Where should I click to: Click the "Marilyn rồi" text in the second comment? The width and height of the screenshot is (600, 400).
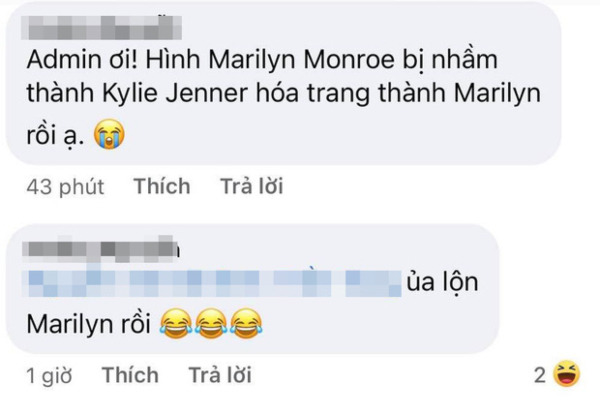[x=88, y=325]
